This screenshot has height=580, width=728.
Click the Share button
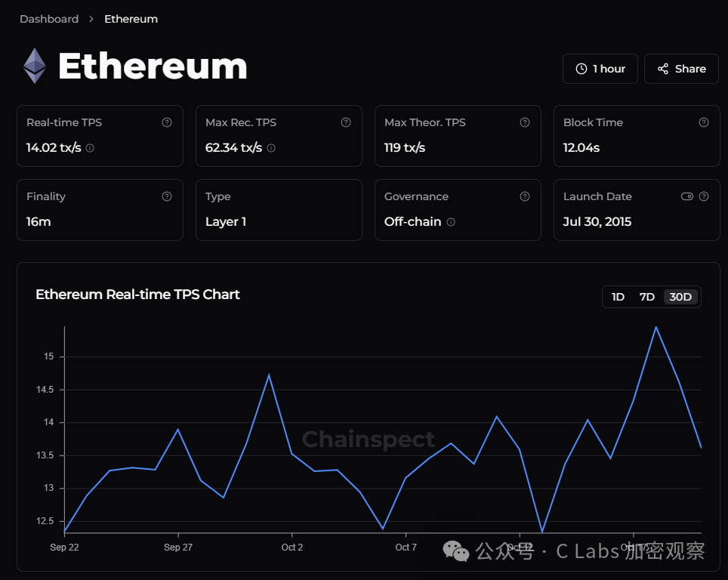[682, 69]
